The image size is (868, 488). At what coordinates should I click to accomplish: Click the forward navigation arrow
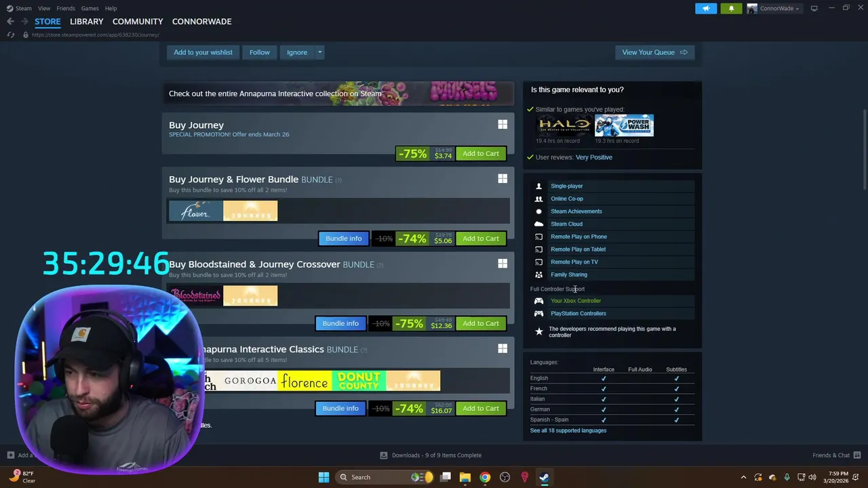24,22
